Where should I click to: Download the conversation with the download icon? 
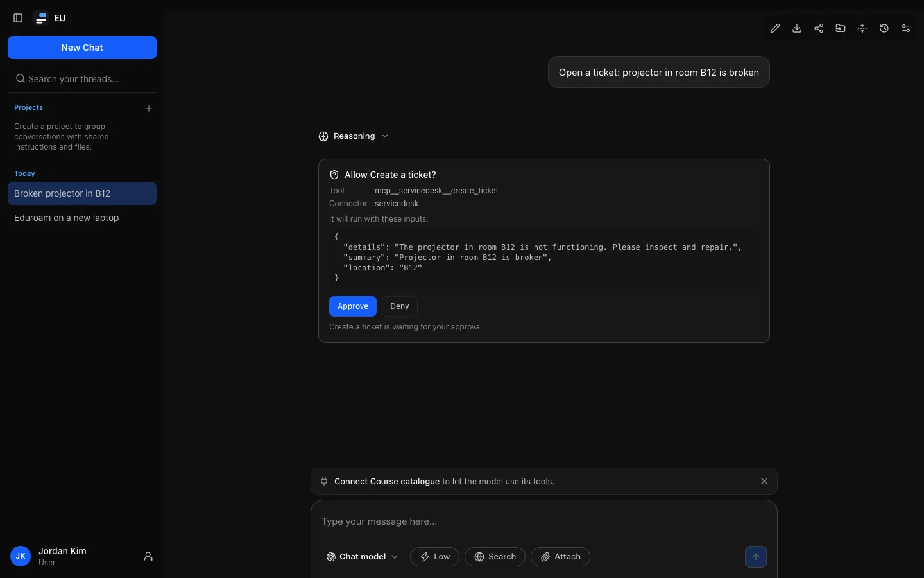click(797, 28)
